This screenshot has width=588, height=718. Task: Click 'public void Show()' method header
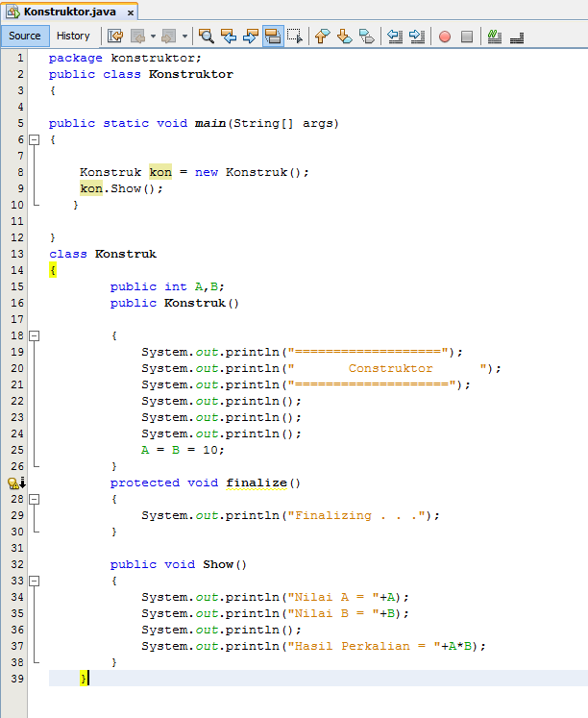pos(178,564)
